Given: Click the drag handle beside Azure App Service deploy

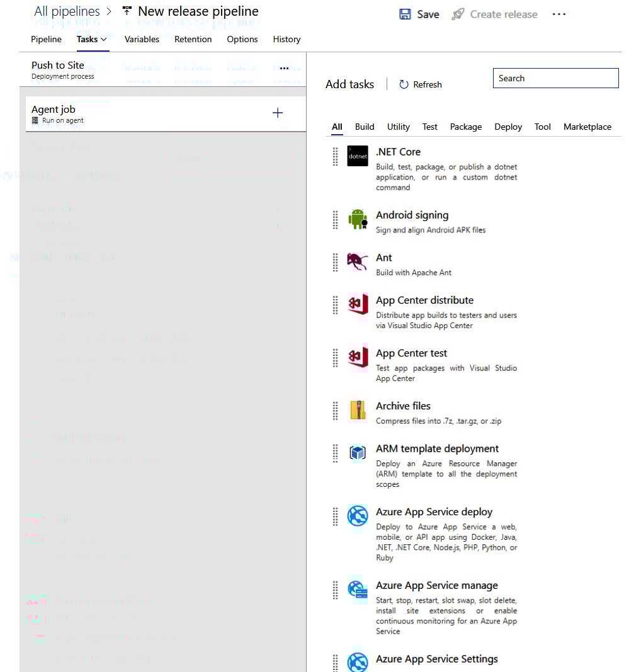Looking at the screenshot, I should tap(336, 516).
